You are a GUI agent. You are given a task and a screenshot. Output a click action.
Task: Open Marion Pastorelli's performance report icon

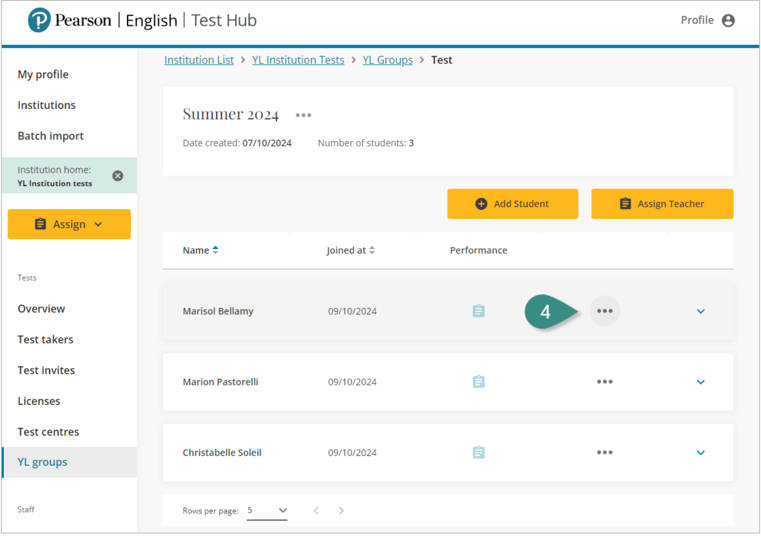[478, 382]
